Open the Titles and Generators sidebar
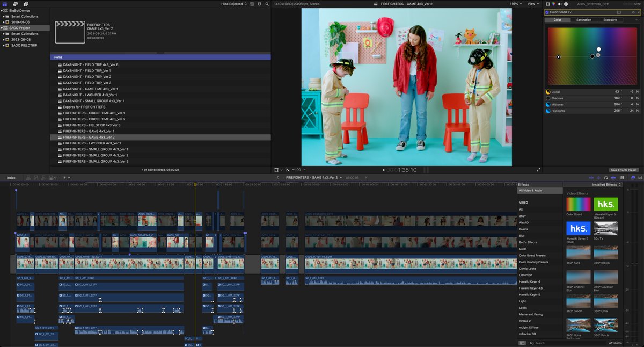644x347 pixels. coord(26,3)
